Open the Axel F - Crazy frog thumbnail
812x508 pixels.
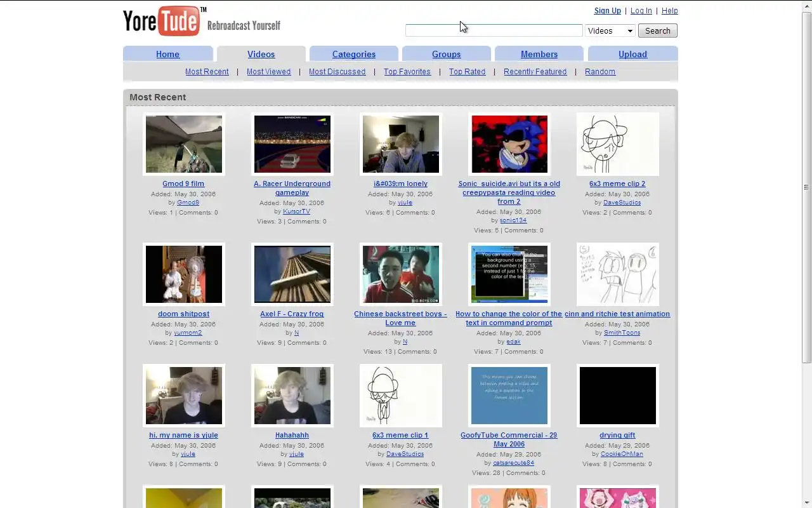point(292,274)
